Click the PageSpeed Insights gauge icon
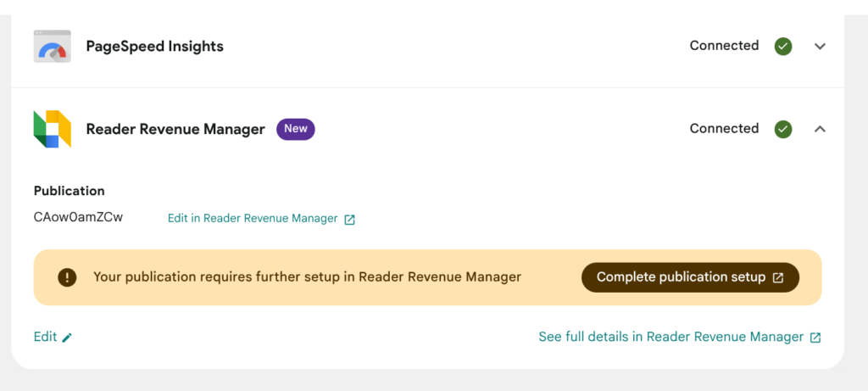Viewport: 868px width, 391px height. click(x=52, y=46)
